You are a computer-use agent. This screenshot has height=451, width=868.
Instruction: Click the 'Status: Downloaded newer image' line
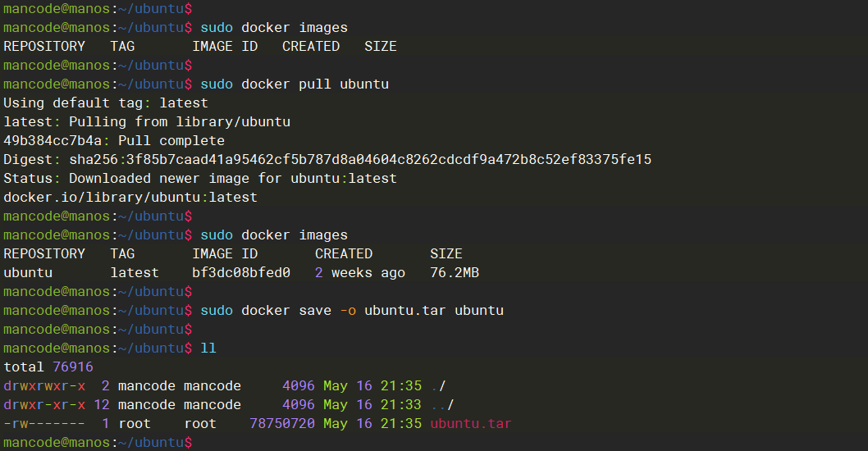[200, 179]
